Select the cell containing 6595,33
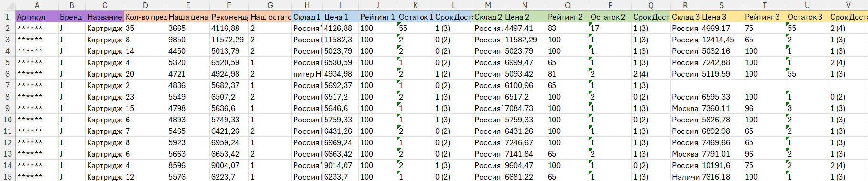Screen dimensions: 868x181 721,97
